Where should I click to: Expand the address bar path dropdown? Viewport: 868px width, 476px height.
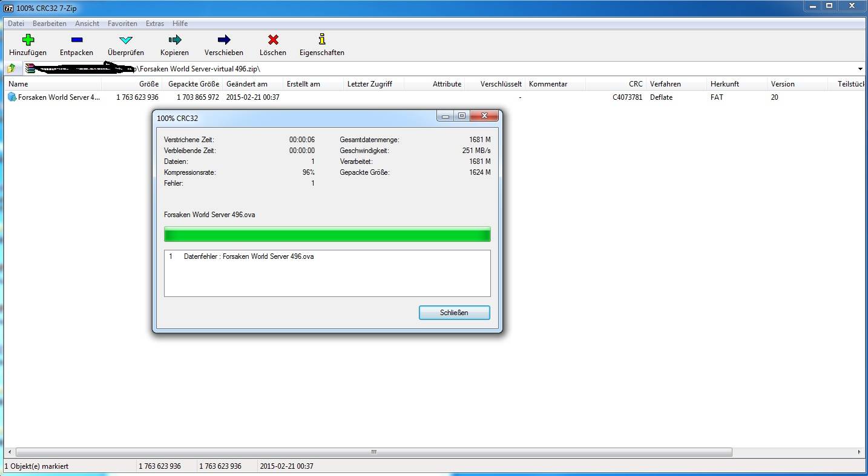[x=860, y=69]
